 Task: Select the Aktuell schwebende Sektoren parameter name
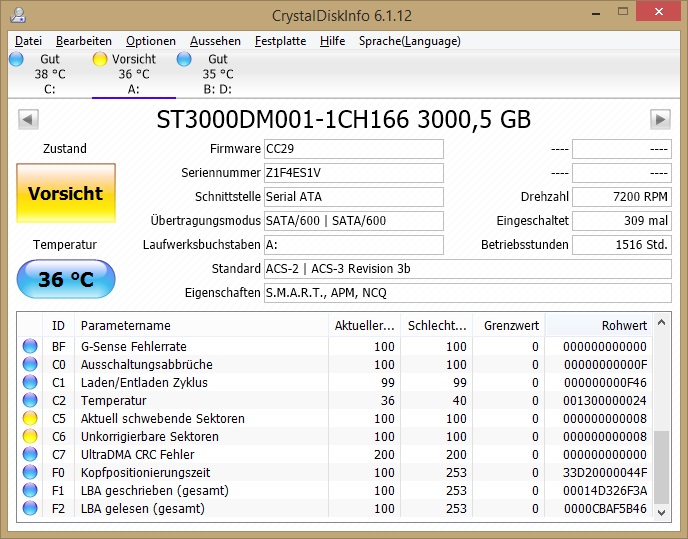(162, 419)
